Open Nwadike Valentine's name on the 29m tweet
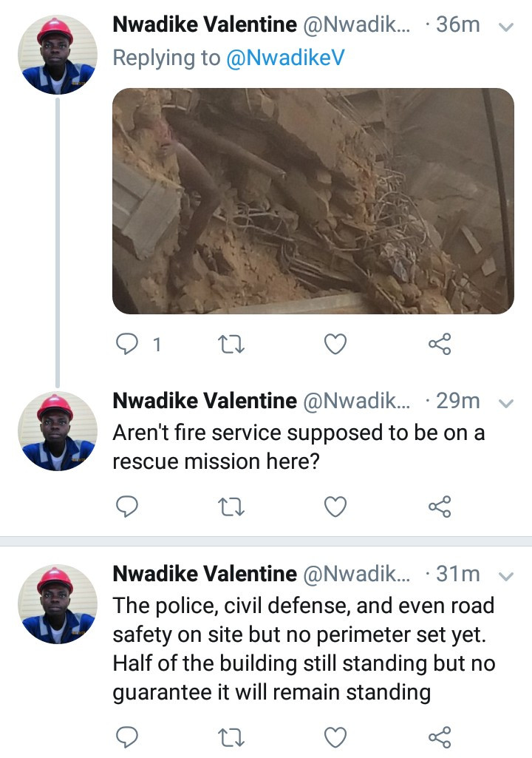This screenshot has width=532, height=758. (x=204, y=401)
